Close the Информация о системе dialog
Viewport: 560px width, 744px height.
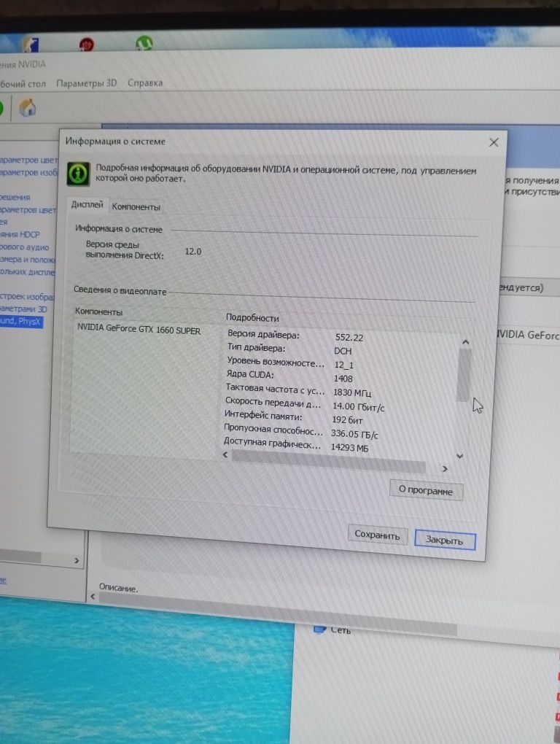tap(494, 142)
